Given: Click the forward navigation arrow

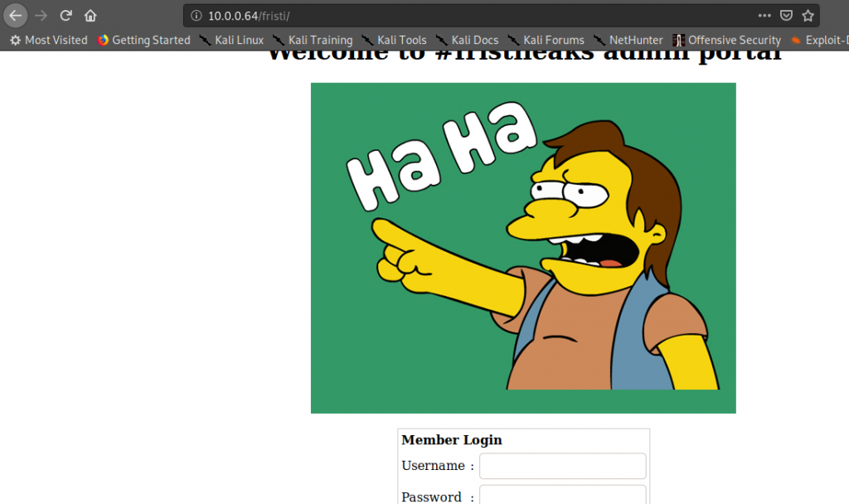Looking at the screenshot, I should click(x=41, y=16).
